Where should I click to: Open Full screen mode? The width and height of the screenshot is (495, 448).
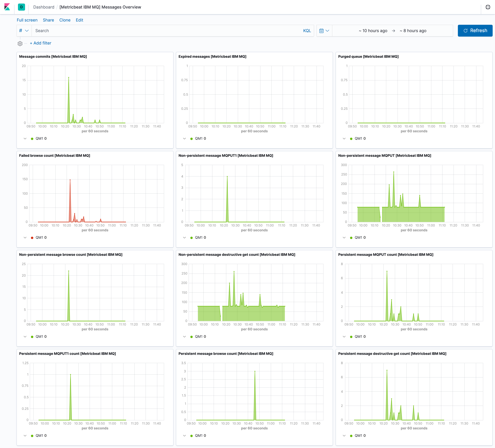[x=27, y=20]
